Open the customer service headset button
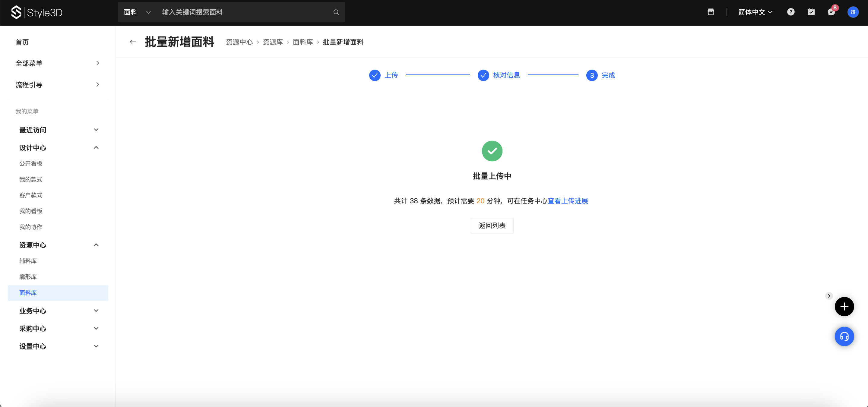Viewport: 868px width, 407px height. coord(844,336)
